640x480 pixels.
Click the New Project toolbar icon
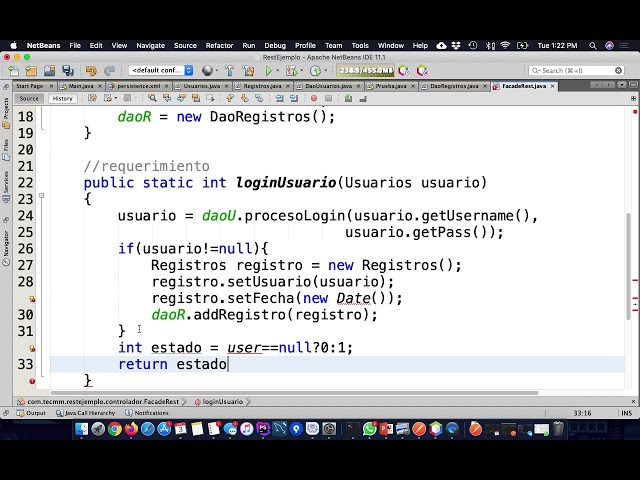click(x=31, y=71)
